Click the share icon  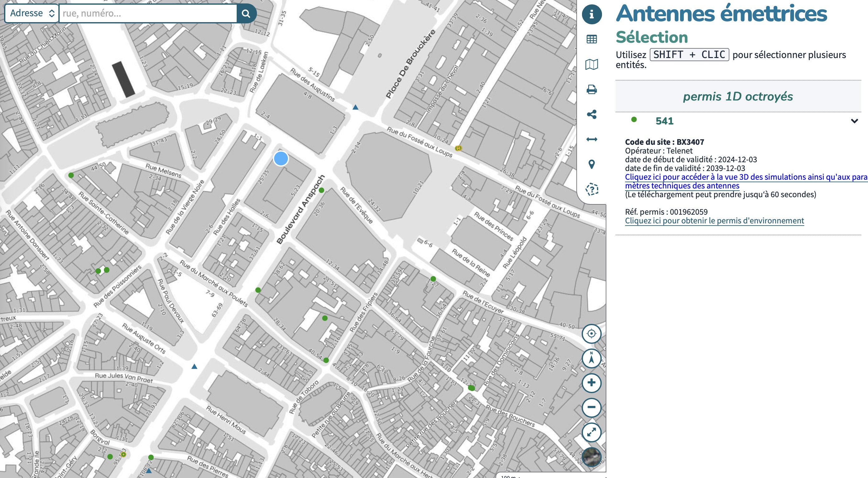tap(591, 115)
